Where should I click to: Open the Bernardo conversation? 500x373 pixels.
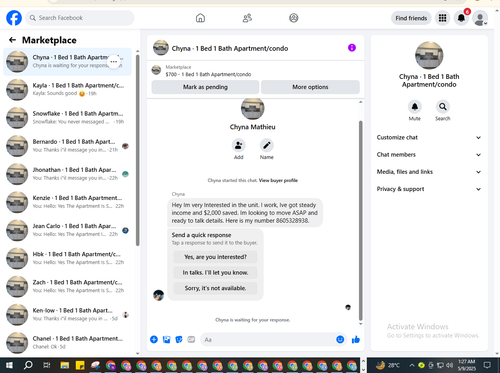[x=67, y=146]
